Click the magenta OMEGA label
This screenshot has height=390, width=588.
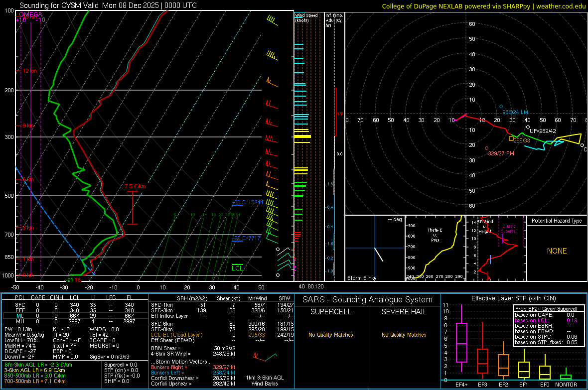pyautogui.click(x=30, y=14)
